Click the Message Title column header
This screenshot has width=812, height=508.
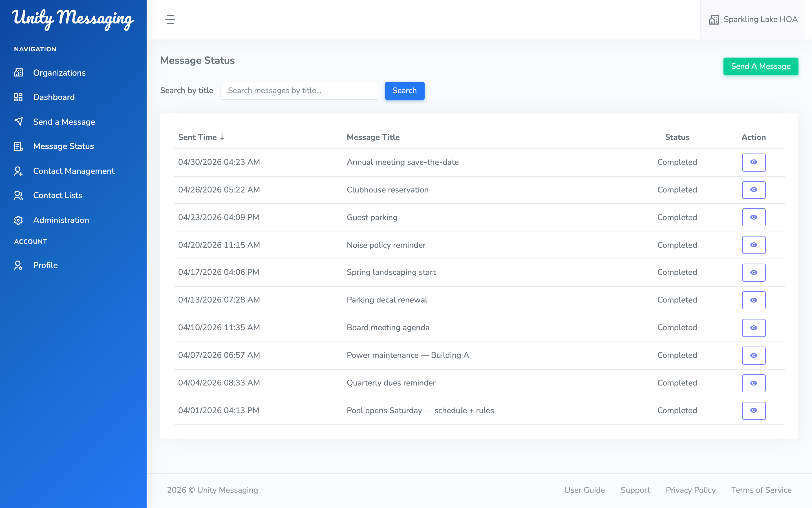pyautogui.click(x=373, y=137)
